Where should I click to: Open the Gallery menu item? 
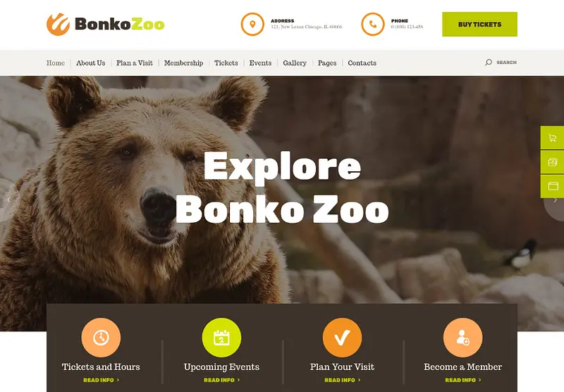295,63
